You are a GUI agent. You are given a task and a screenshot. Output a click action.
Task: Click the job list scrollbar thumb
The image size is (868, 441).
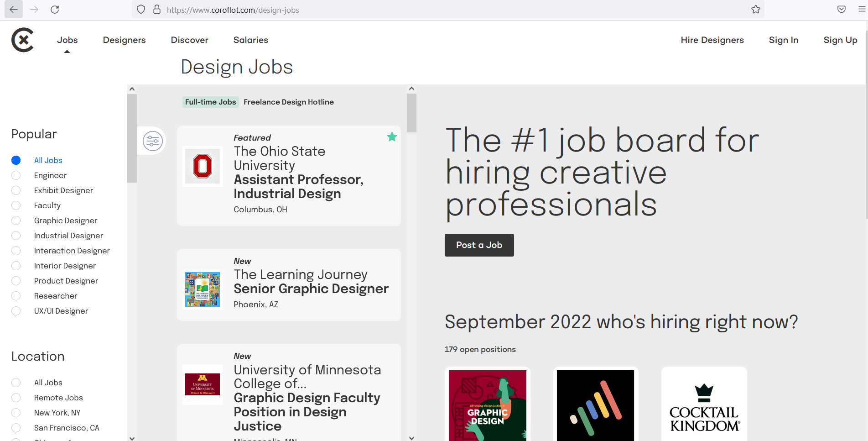click(x=411, y=113)
